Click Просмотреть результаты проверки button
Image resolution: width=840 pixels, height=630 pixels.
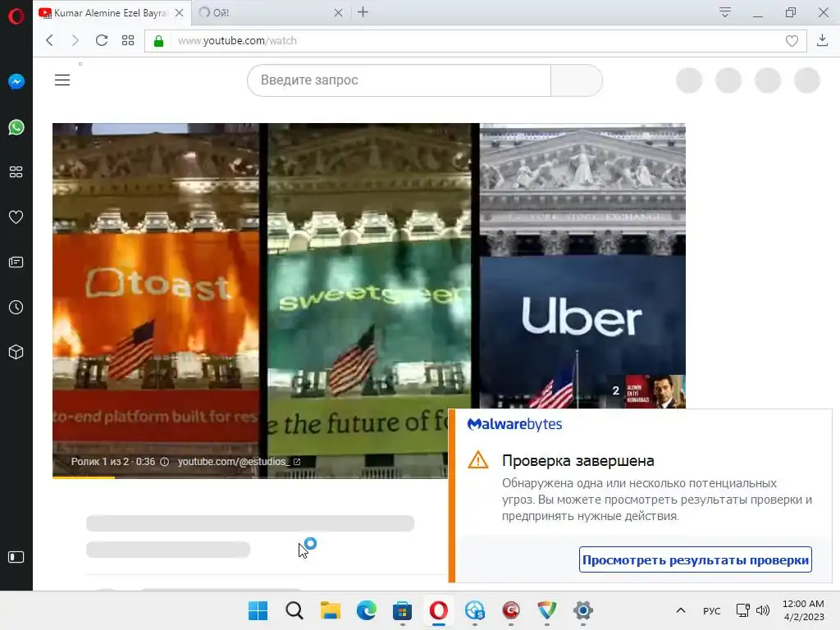pos(696,559)
